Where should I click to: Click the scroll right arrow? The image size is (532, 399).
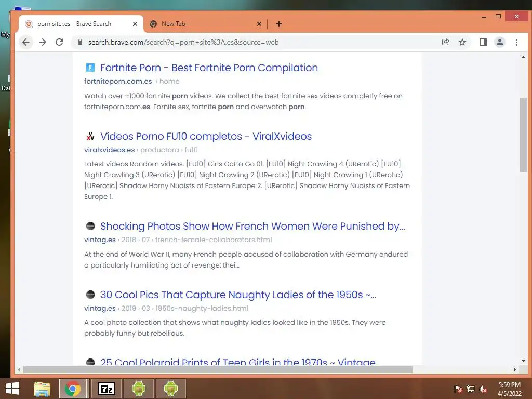[x=515, y=369]
